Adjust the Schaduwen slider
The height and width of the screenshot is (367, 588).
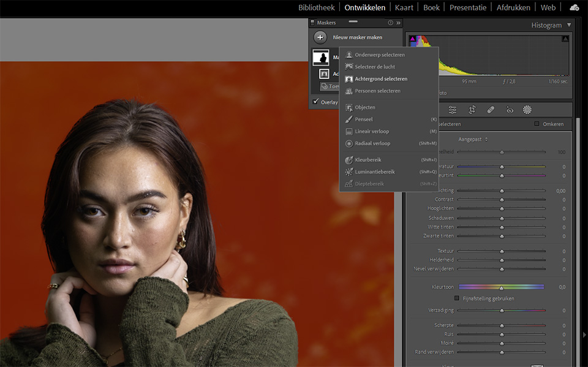(x=502, y=218)
